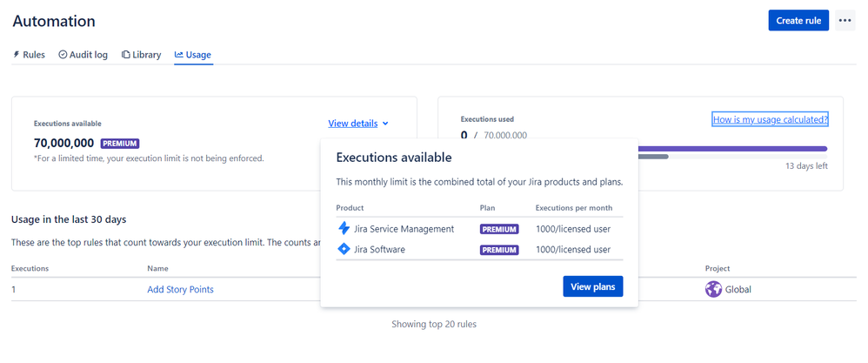Open the Audit log tab
The image size is (868, 363).
(x=89, y=55)
